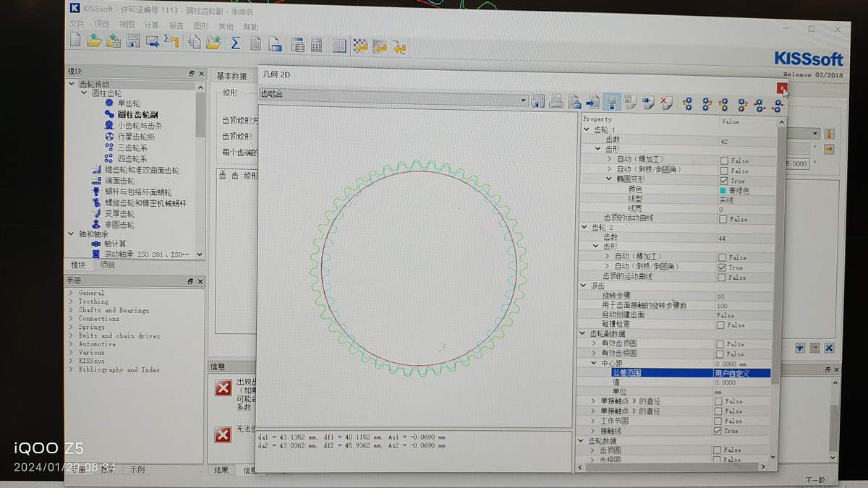
Task: Click the blue X delete button right panel
Action: 829,348
